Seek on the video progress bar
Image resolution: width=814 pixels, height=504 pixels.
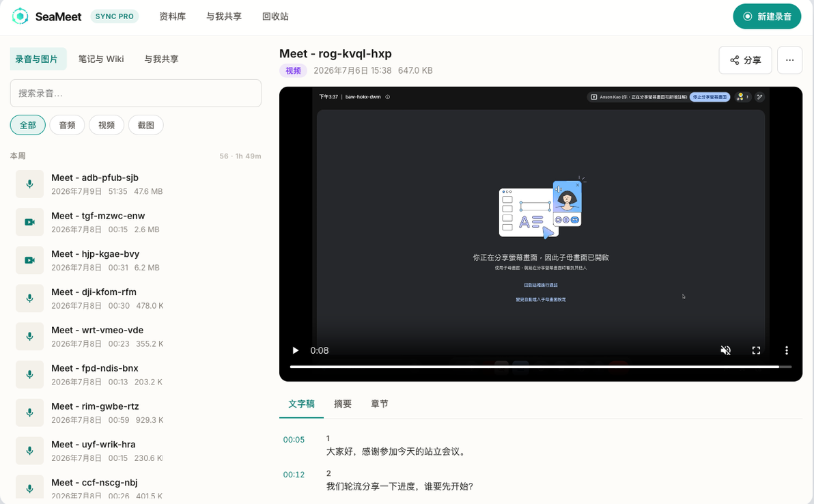point(540,367)
